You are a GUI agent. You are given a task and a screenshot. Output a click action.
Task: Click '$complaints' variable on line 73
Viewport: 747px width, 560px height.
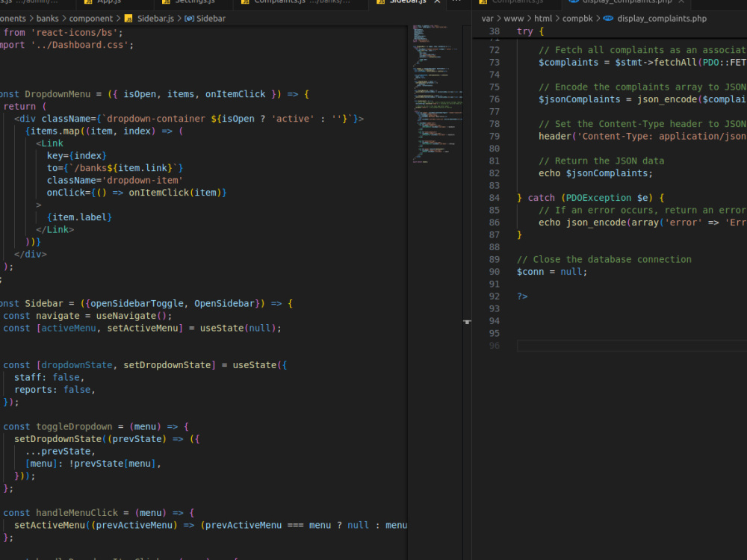(568, 63)
